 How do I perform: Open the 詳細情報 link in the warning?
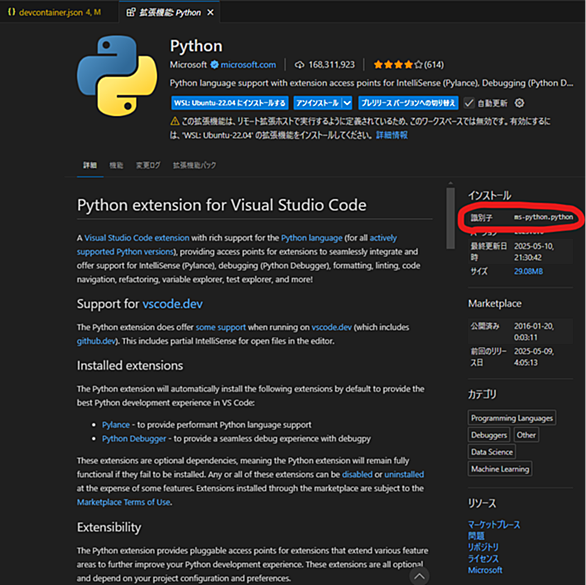point(392,135)
